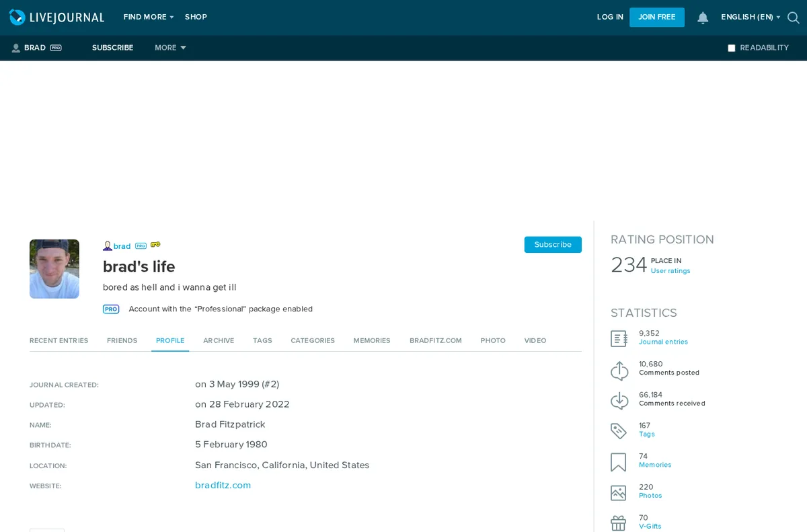Click the on 3 May 1999 (#2) text
The image size is (807, 532).
point(237,385)
